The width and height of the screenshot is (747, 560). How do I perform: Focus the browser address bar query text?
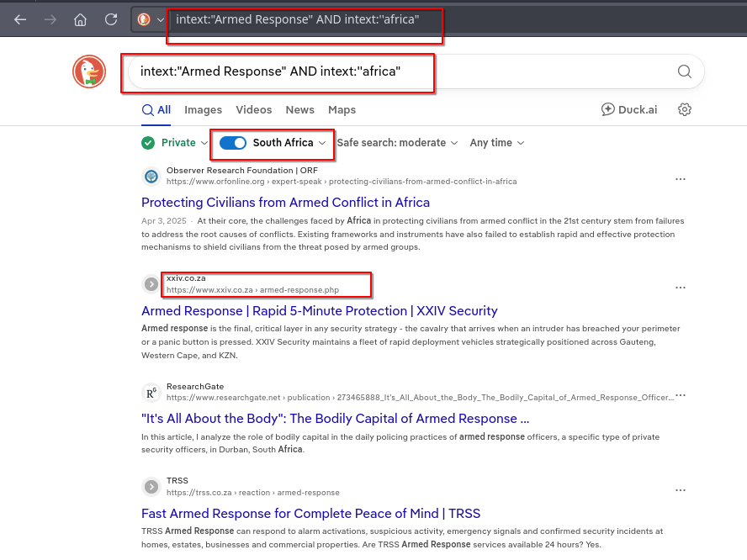[297, 19]
